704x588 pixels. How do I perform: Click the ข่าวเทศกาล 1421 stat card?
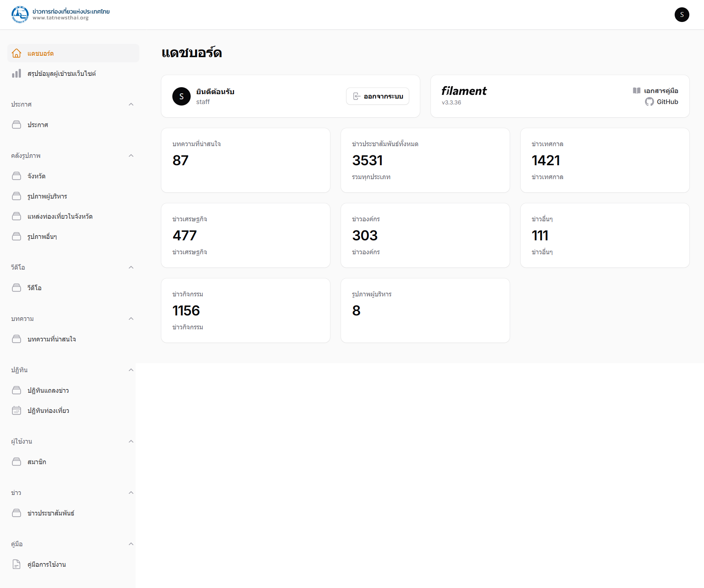pyautogui.click(x=605, y=160)
